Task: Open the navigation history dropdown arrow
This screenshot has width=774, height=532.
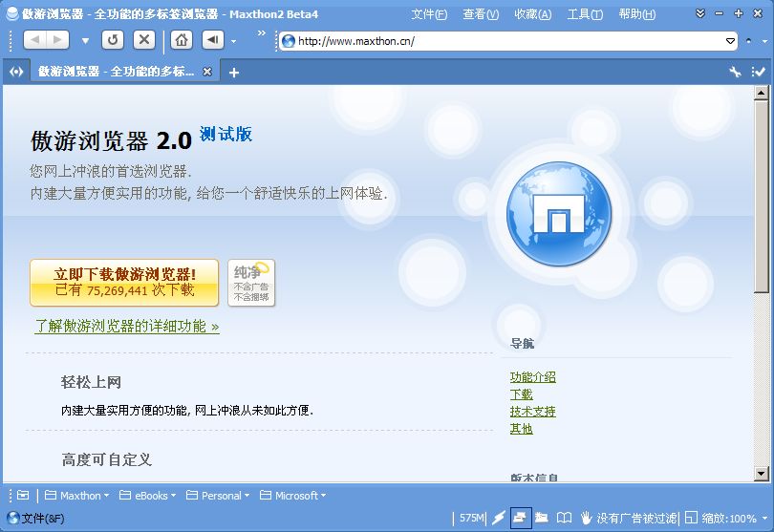Action: [85, 41]
